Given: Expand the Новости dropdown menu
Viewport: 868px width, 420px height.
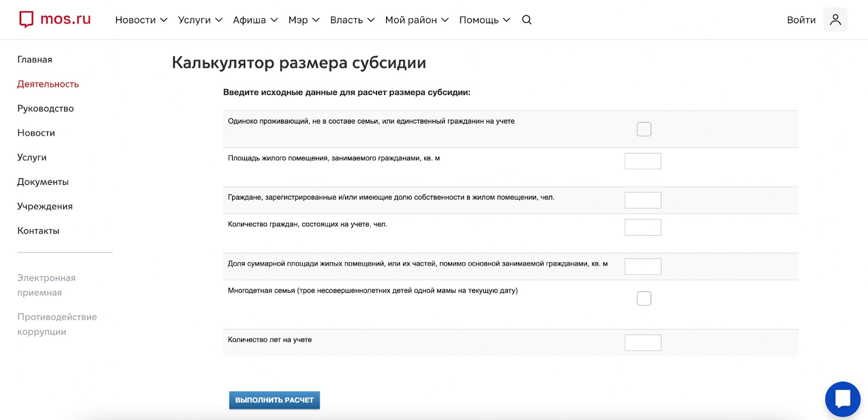Looking at the screenshot, I should click(x=141, y=20).
